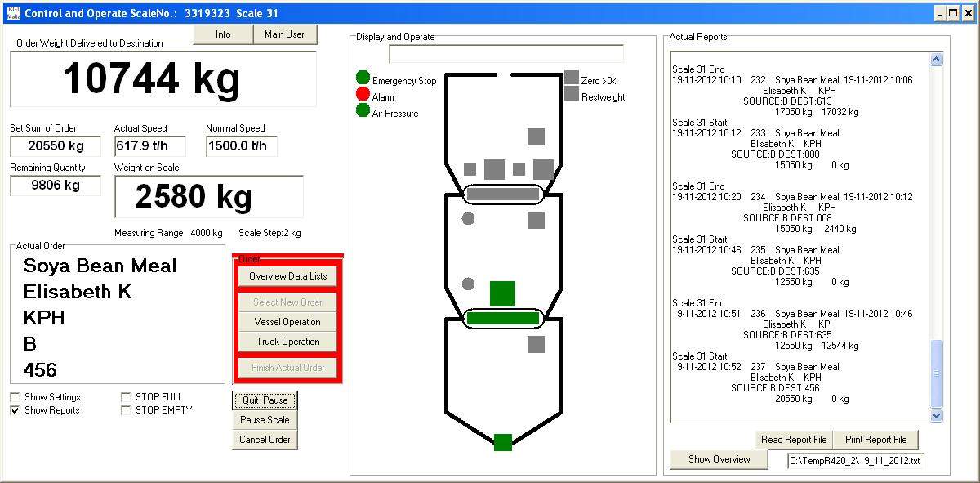Click the Read Report File button
This screenshot has height=483, width=980.
(794, 440)
